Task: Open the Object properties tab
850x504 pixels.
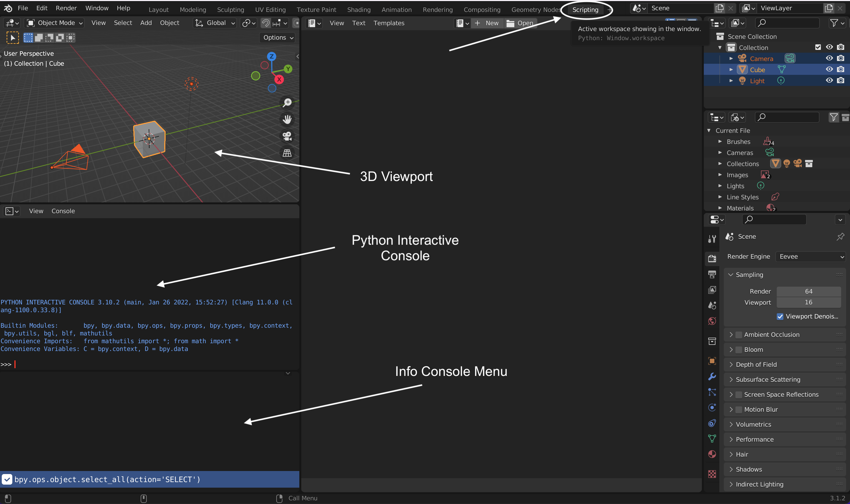Action: [712, 361]
